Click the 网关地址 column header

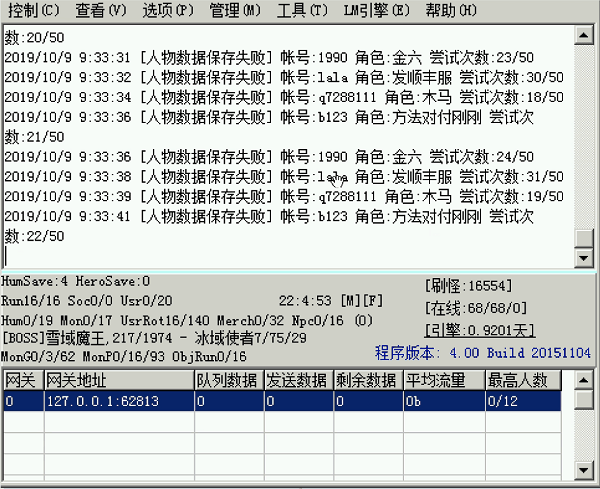pyautogui.click(x=119, y=380)
